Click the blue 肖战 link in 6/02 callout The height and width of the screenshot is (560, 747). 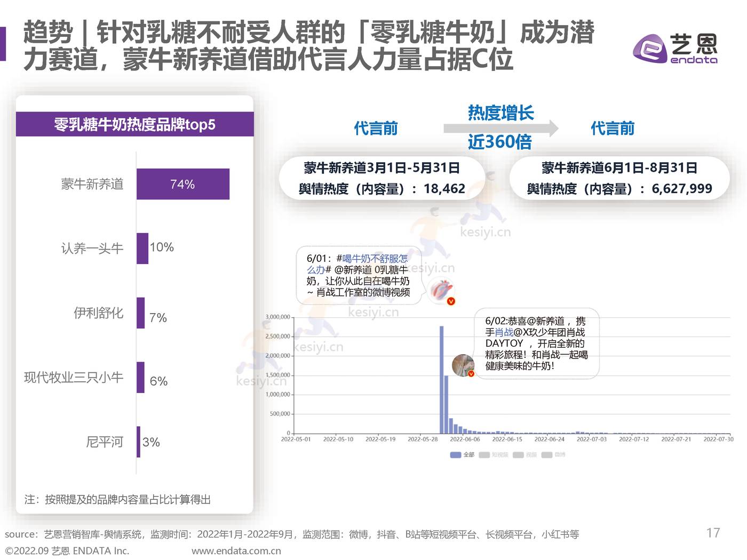click(x=504, y=332)
